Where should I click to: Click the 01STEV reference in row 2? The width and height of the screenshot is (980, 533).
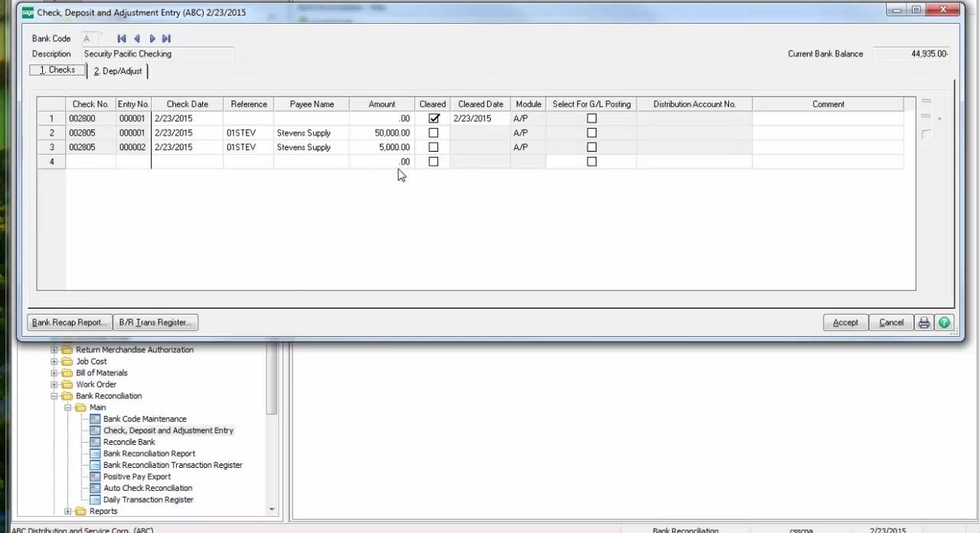coord(248,132)
